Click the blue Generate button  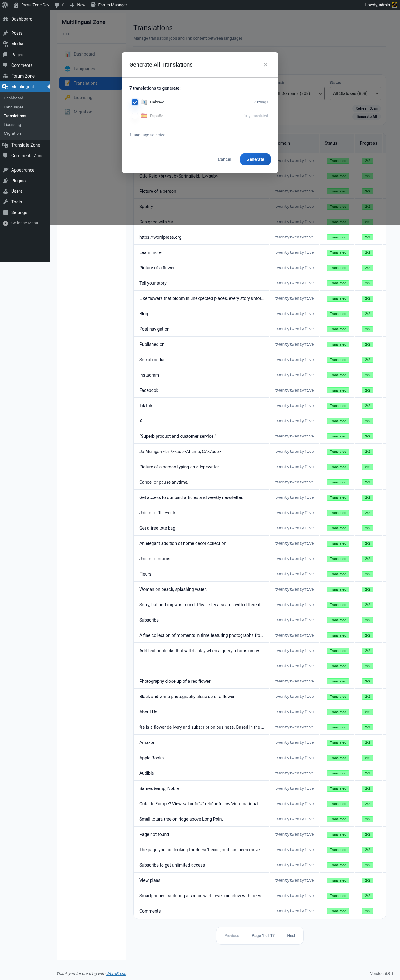255,159
